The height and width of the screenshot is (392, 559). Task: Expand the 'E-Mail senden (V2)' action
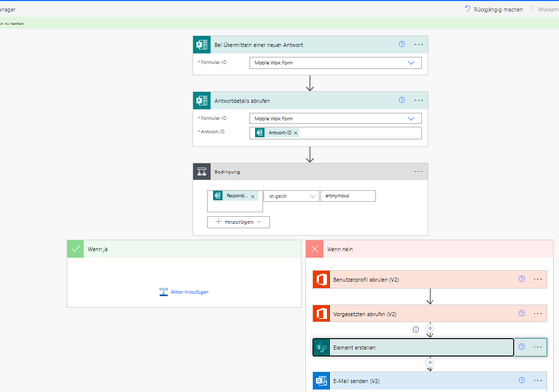click(x=430, y=381)
